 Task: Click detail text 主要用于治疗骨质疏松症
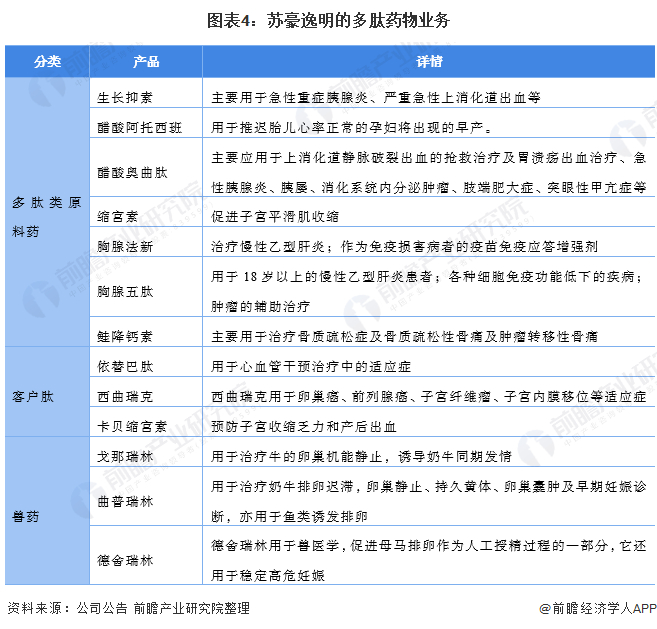(x=289, y=336)
